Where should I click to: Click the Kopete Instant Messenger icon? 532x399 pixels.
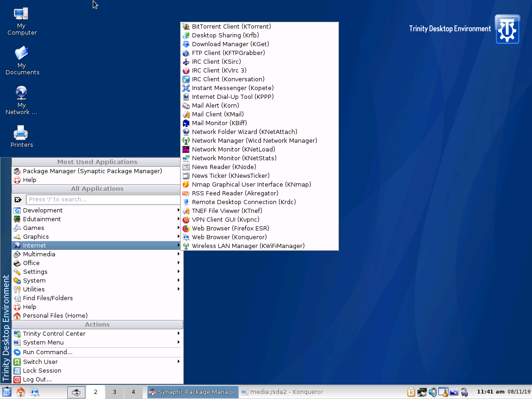(x=186, y=88)
